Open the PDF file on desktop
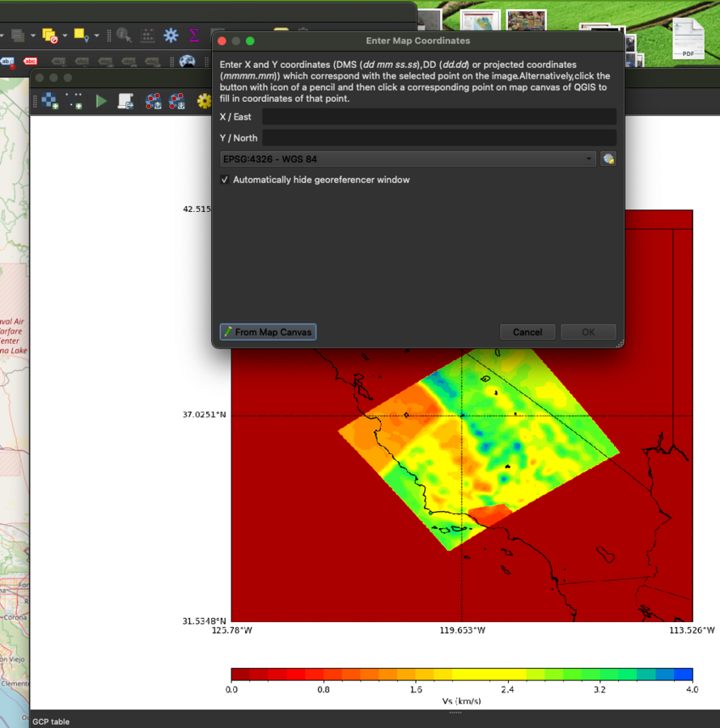Viewport: 720px width, 728px height. point(688,38)
